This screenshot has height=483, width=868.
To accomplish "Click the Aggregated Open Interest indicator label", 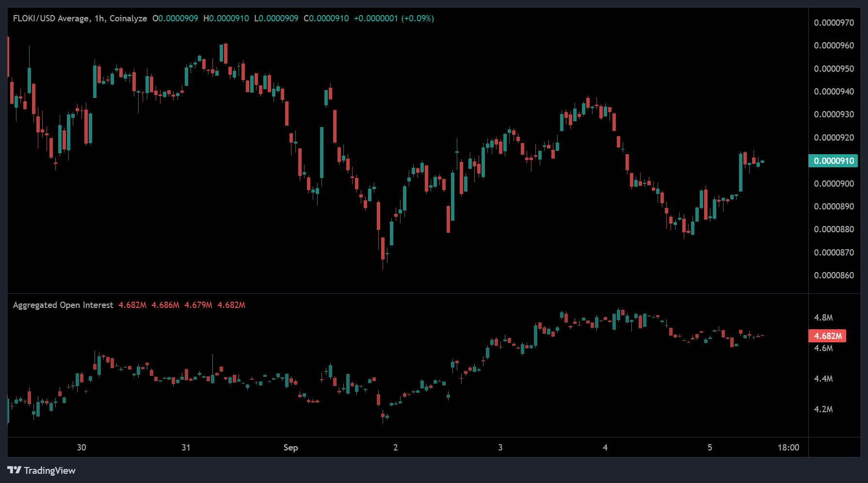I will pyautogui.click(x=63, y=305).
